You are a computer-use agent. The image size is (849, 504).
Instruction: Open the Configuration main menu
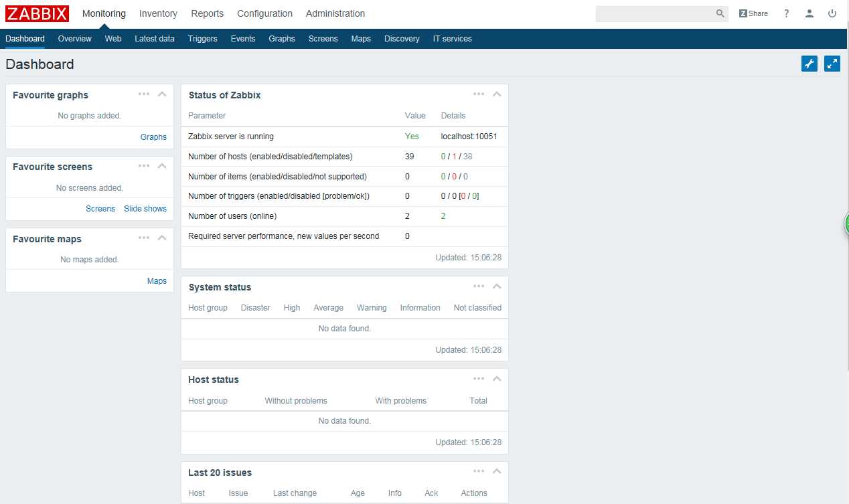click(x=264, y=13)
